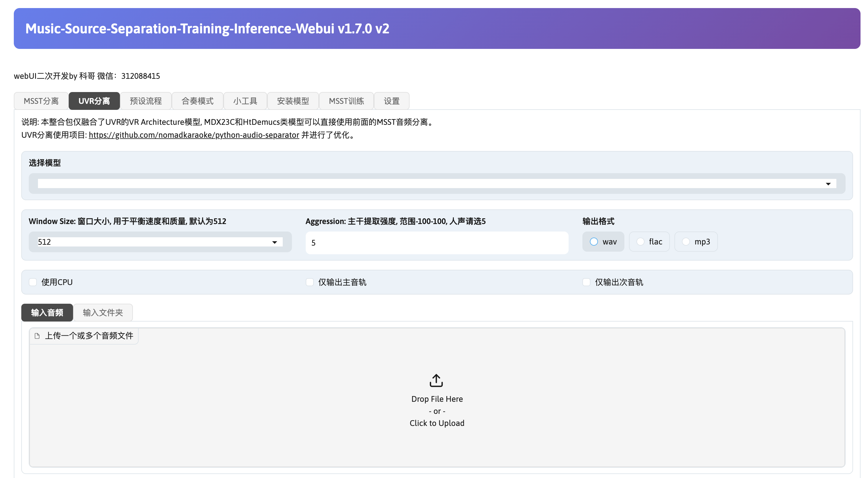Check the 仅输出主音轨 option

pos(310,282)
